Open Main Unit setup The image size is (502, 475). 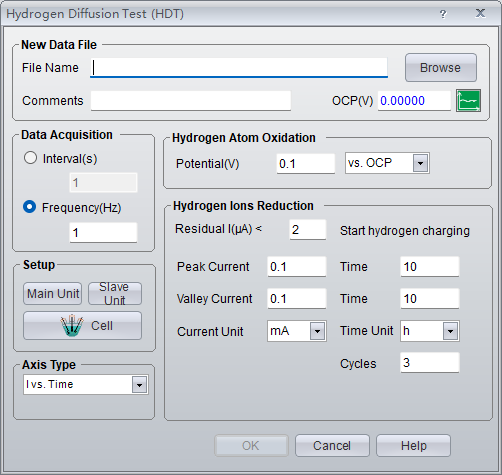point(52,294)
